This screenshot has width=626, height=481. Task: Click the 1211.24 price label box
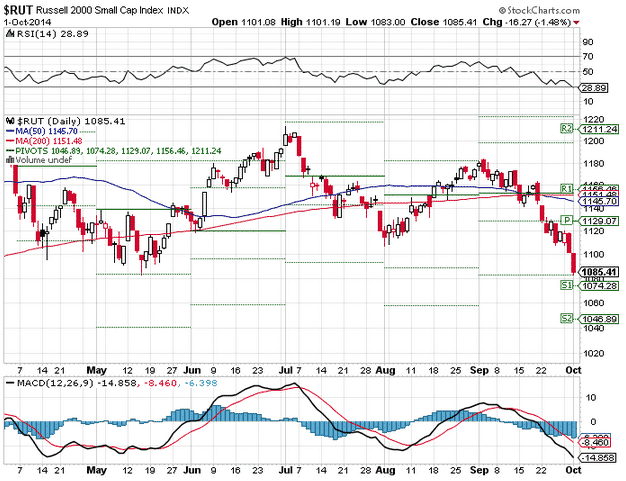(600, 129)
